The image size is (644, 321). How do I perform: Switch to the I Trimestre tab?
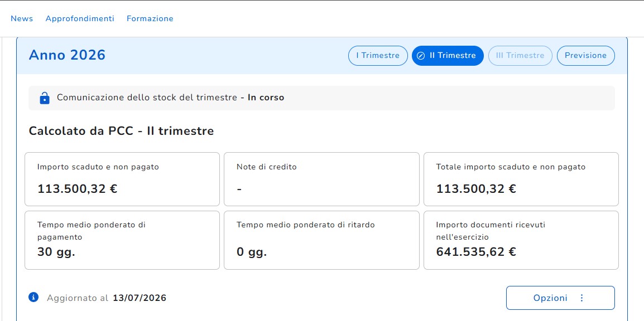pos(378,56)
